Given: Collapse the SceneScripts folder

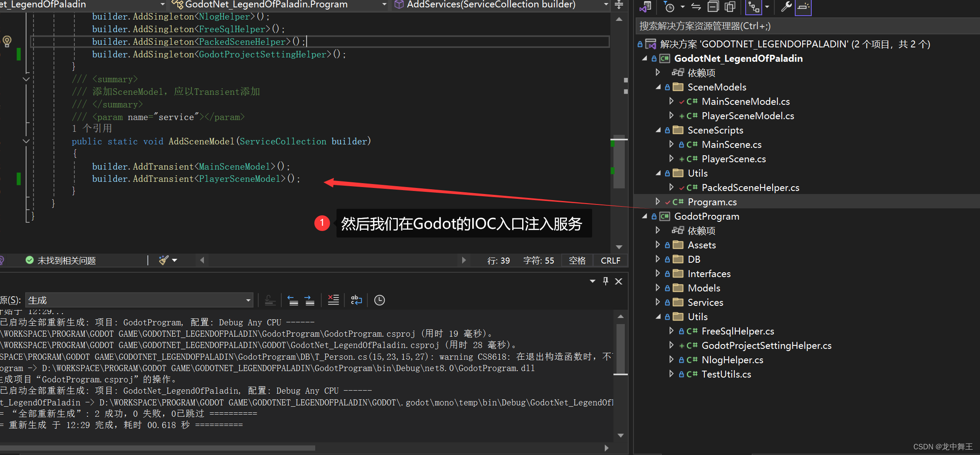Looking at the screenshot, I should pyautogui.click(x=658, y=130).
